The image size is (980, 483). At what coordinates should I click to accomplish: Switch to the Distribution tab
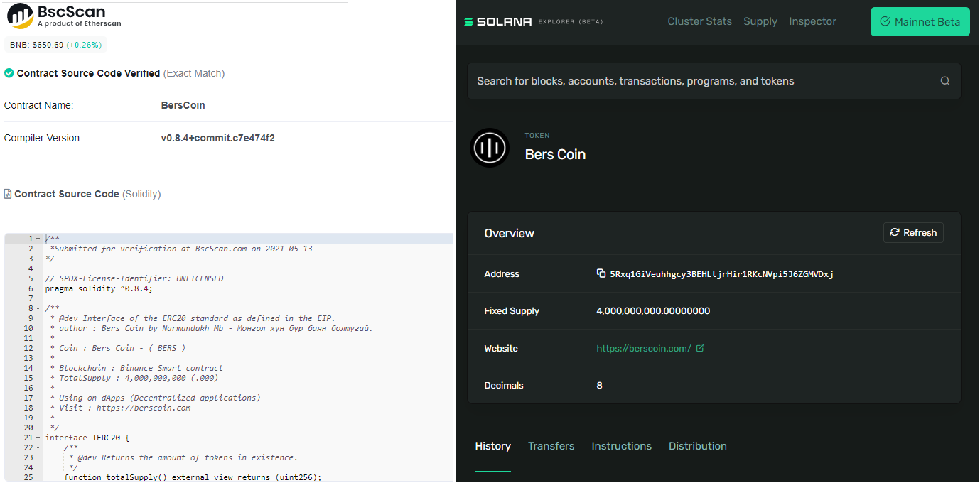point(697,446)
